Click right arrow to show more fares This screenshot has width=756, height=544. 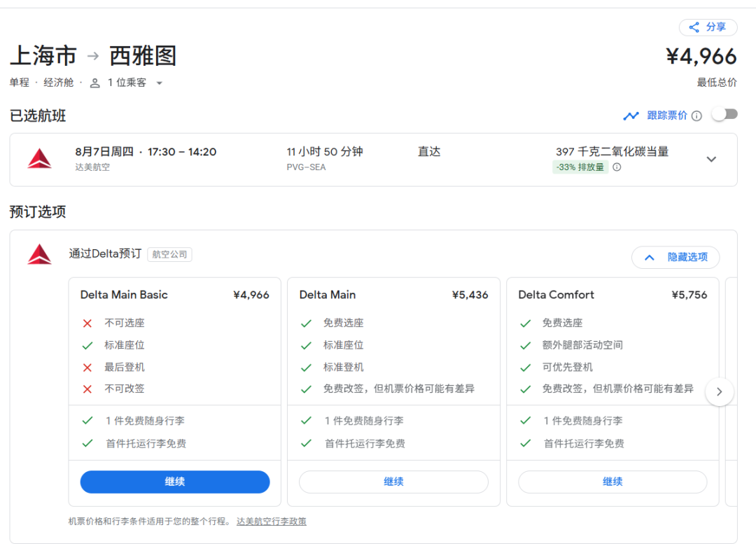[x=720, y=392]
